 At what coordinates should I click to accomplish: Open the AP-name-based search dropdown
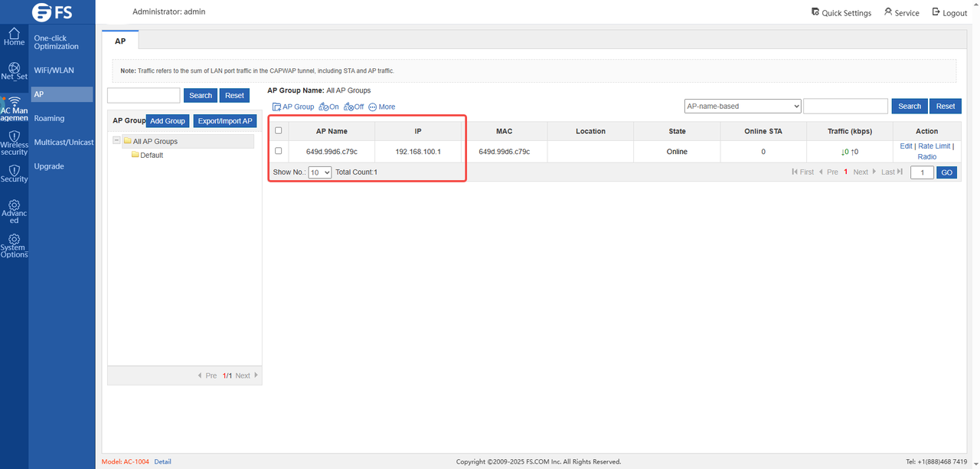click(x=742, y=107)
